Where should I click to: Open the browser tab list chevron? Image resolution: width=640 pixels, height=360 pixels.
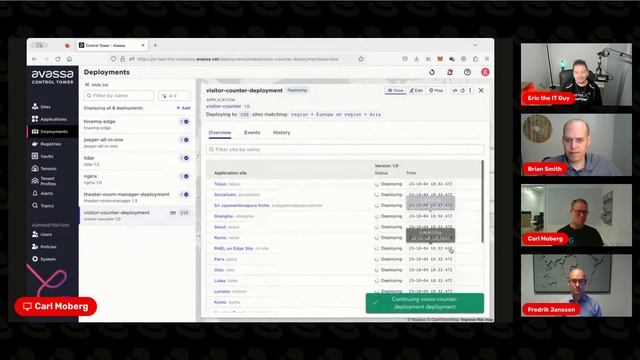(x=475, y=45)
